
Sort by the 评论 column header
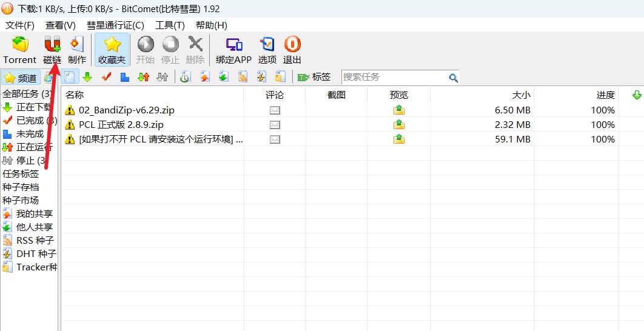(274, 95)
